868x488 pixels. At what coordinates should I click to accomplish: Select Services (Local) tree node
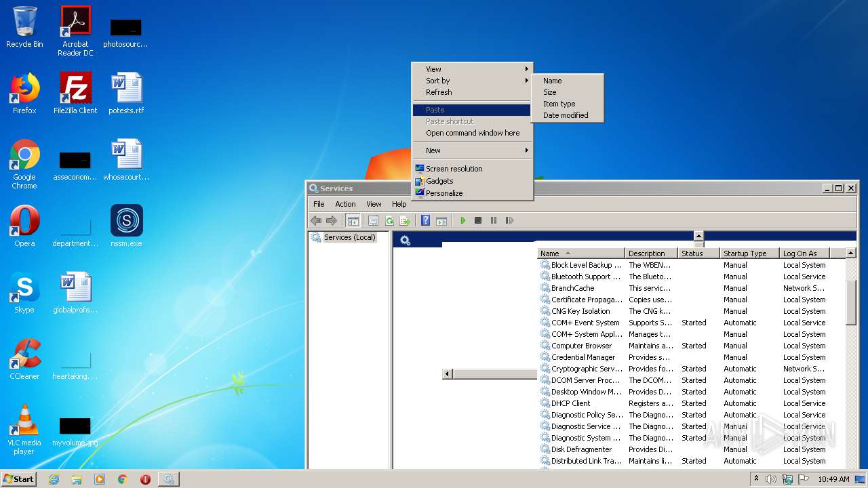point(349,237)
